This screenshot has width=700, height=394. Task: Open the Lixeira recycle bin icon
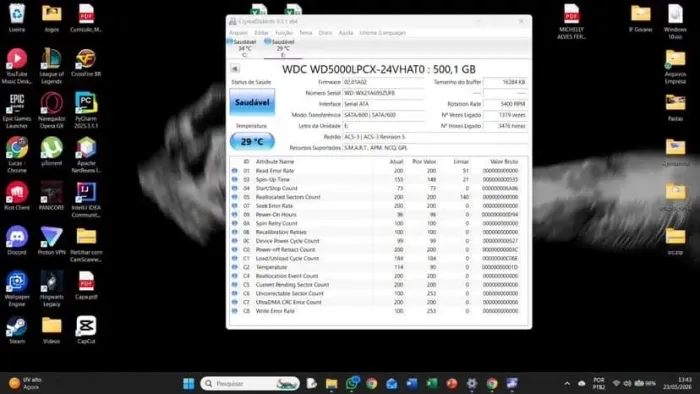click(x=17, y=18)
